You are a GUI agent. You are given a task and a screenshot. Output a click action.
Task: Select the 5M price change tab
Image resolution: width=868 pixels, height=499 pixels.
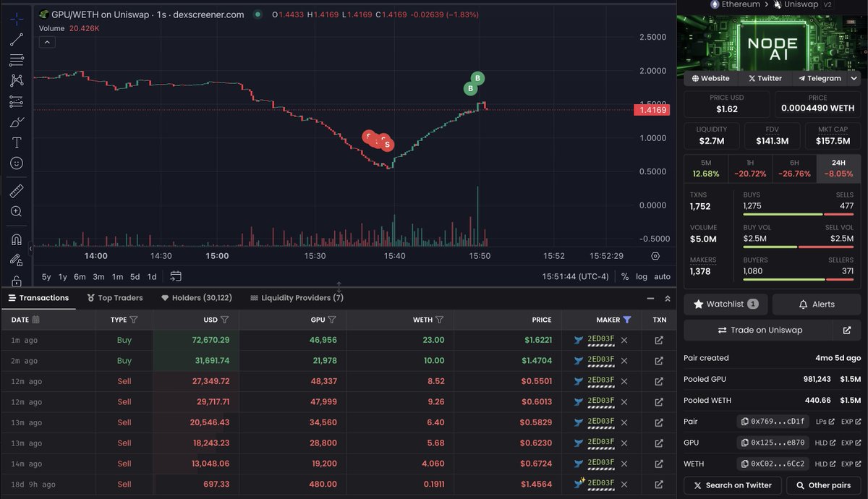point(705,169)
